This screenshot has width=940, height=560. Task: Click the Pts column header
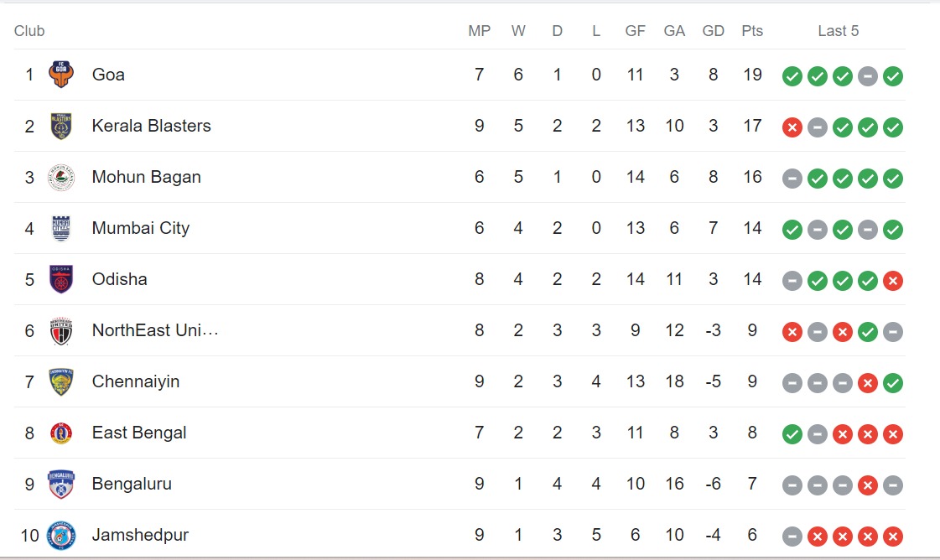pos(752,31)
